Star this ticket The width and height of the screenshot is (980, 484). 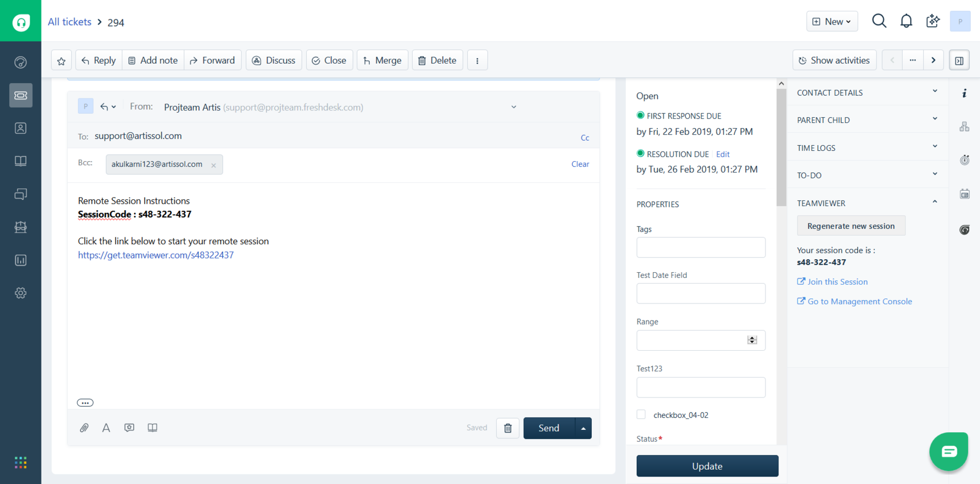61,60
